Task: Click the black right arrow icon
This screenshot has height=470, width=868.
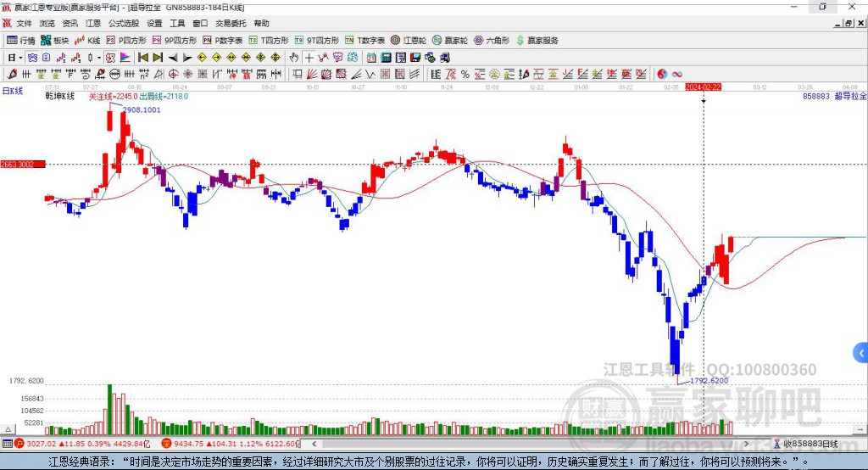Action: pyautogui.click(x=187, y=58)
